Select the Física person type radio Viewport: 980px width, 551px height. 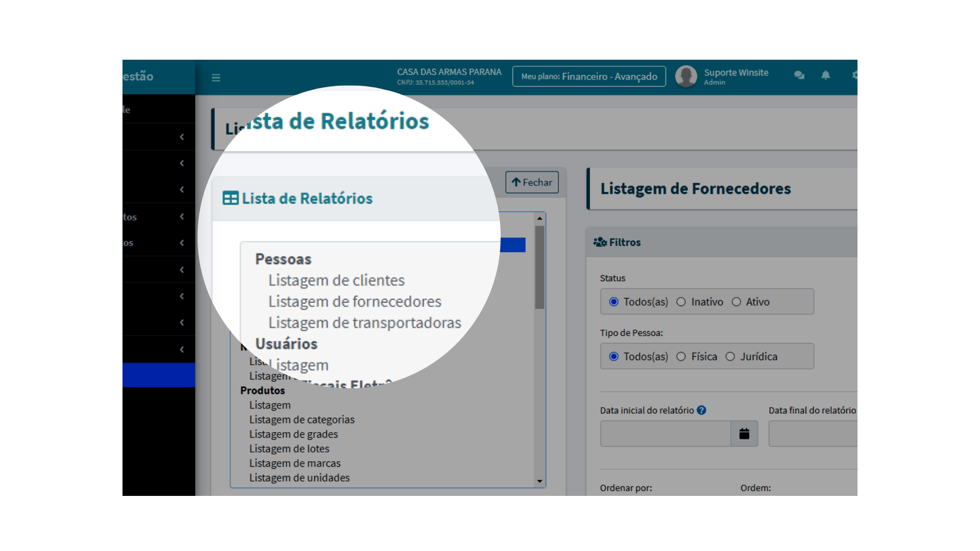(681, 357)
